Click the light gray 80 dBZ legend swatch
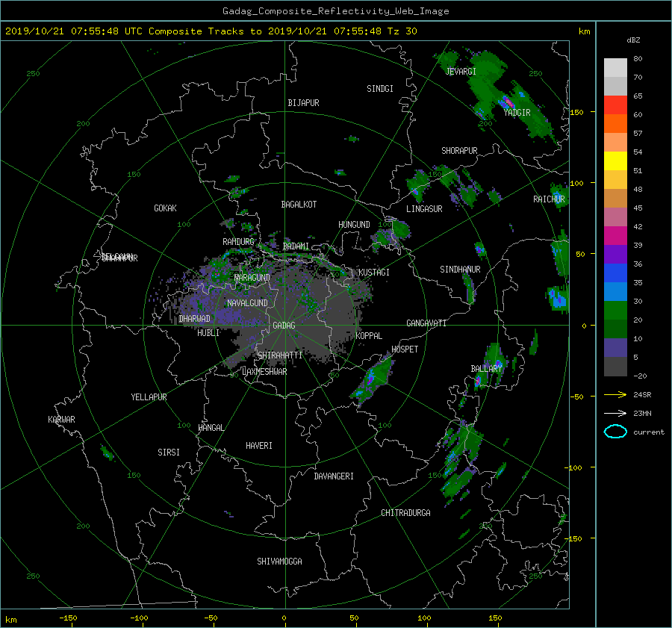 point(615,67)
